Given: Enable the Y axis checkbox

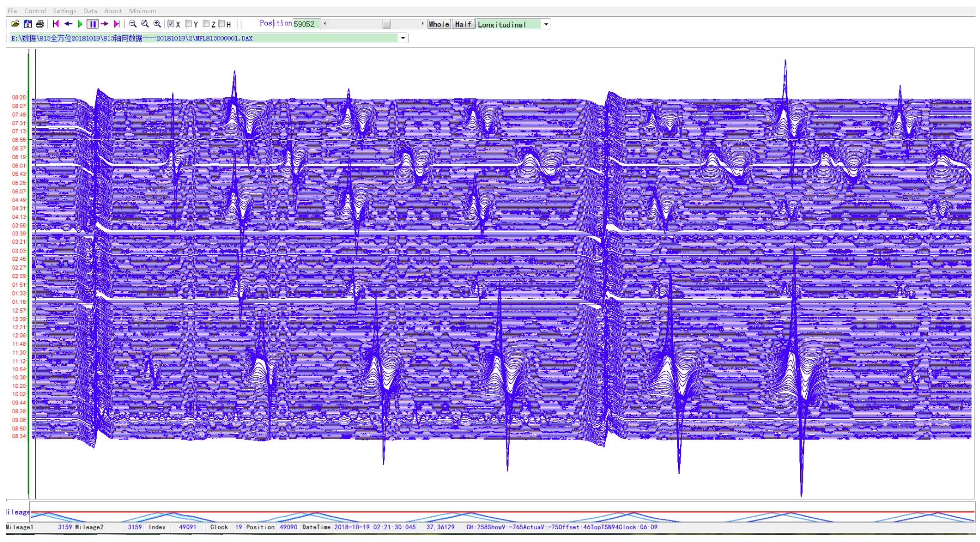Looking at the screenshot, I should [x=189, y=24].
